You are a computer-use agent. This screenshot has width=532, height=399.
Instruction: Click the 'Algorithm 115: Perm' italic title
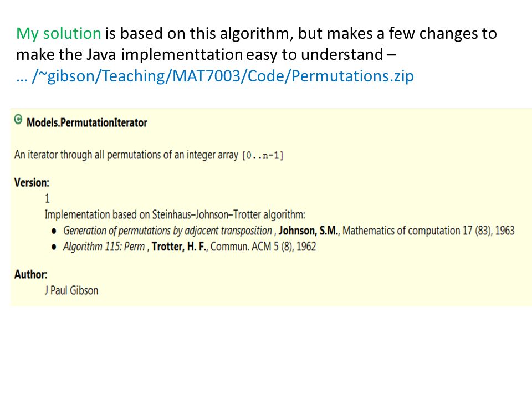(104, 247)
